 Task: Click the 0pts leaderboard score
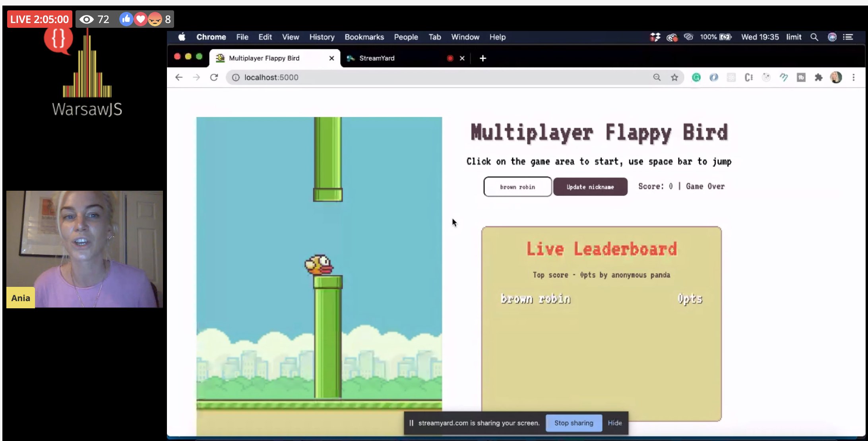690,299
